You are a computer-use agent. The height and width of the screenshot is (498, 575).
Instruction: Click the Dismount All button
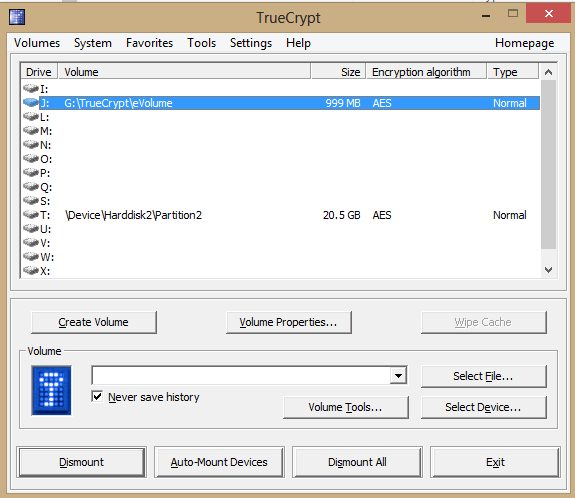click(357, 462)
